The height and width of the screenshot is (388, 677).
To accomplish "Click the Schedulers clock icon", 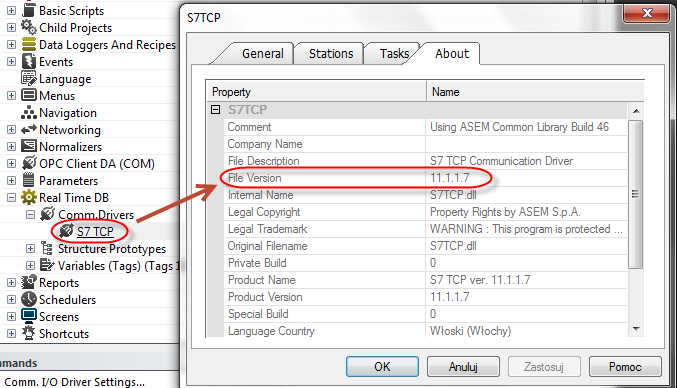I will tap(28, 299).
